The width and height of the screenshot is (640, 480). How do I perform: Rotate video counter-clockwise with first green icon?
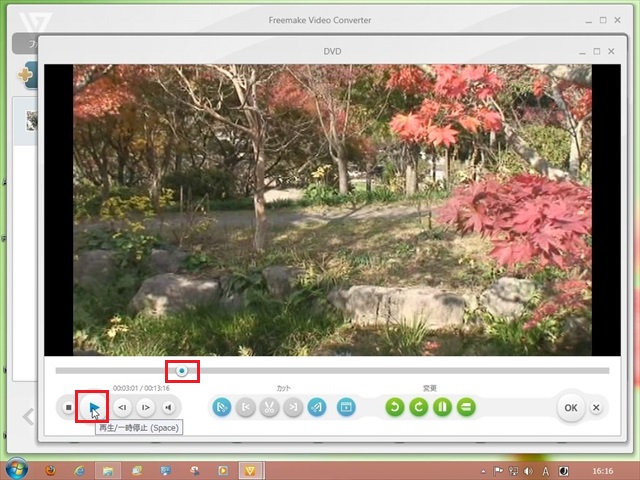(x=395, y=407)
